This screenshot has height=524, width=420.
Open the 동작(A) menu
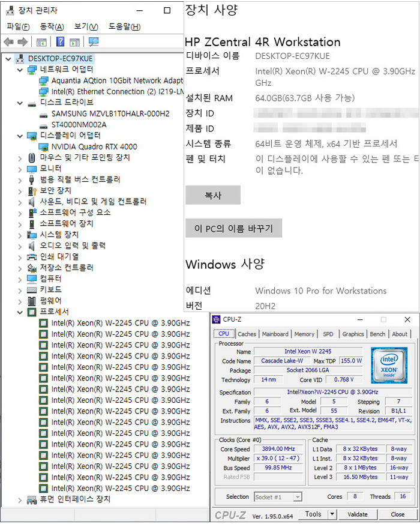click(x=52, y=26)
